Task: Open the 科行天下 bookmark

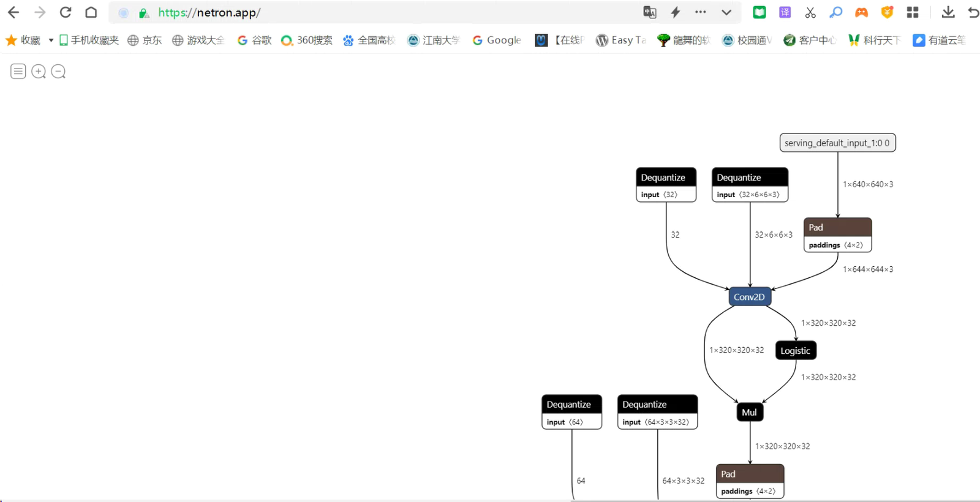Action: 874,40
